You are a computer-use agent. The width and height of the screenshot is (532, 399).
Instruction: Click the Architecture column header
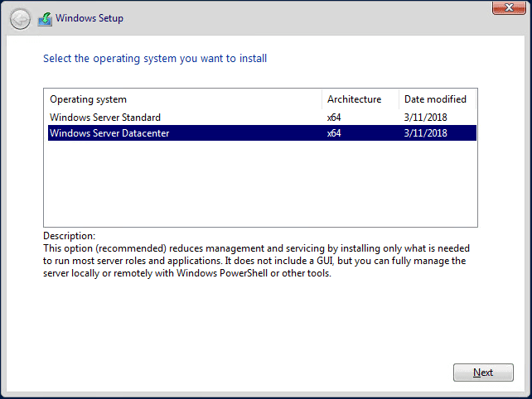pos(354,99)
